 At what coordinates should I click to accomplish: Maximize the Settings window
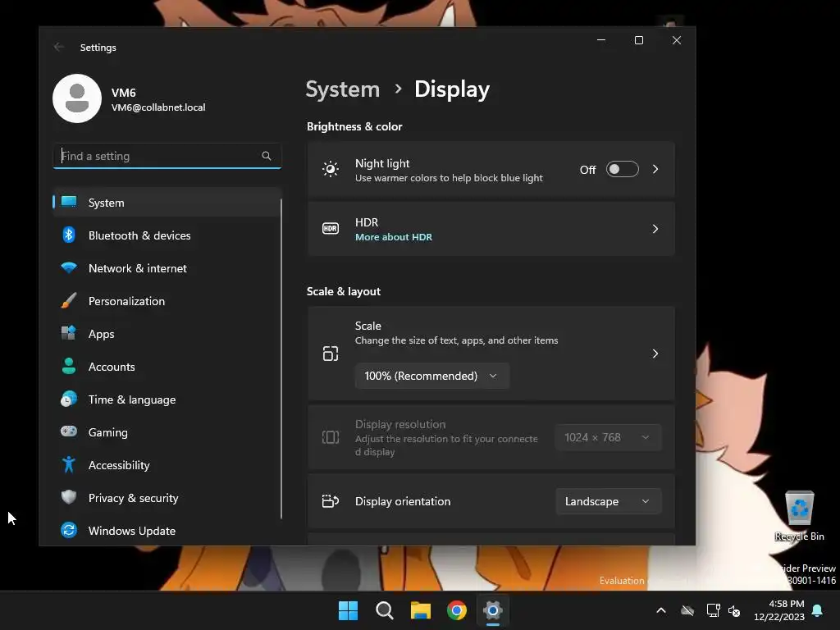coord(638,40)
